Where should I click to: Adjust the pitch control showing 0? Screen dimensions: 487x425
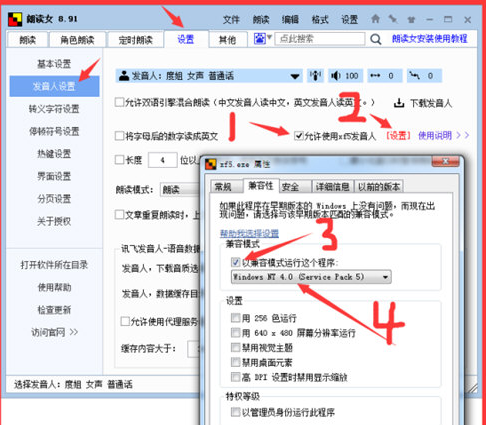coord(424,76)
